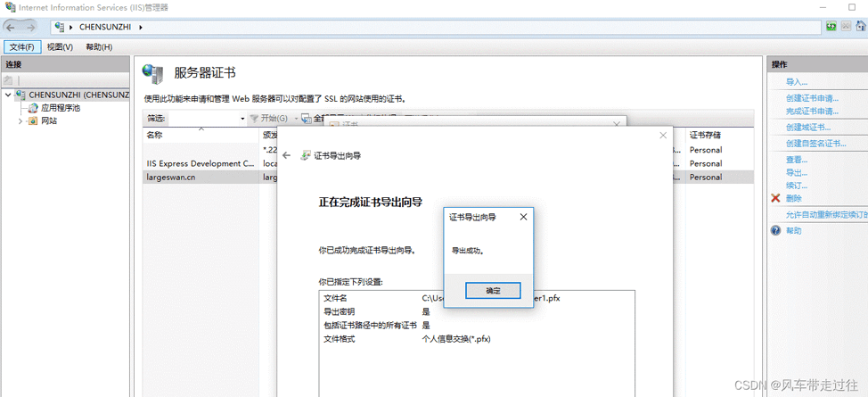Image resolution: width=868 pixels, height=397 pixels.
Task: Click the 网站 folder globe icon
Action: click(33, 120)
